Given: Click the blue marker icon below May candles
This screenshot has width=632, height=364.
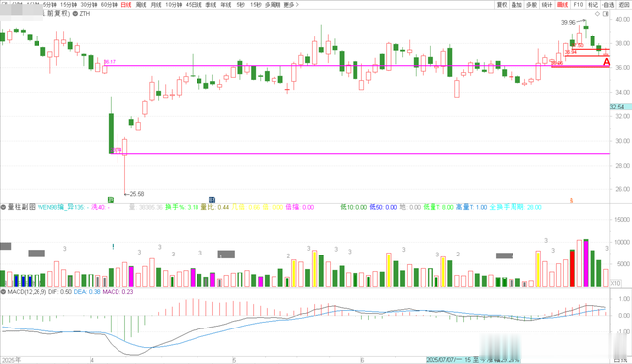Looking at the screenshot, I should coord(212,200).
